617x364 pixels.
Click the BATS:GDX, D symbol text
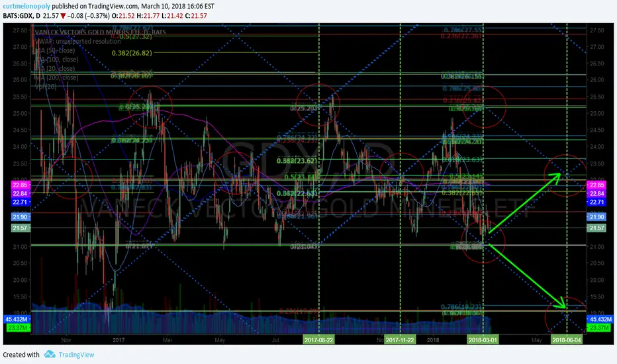22,16
